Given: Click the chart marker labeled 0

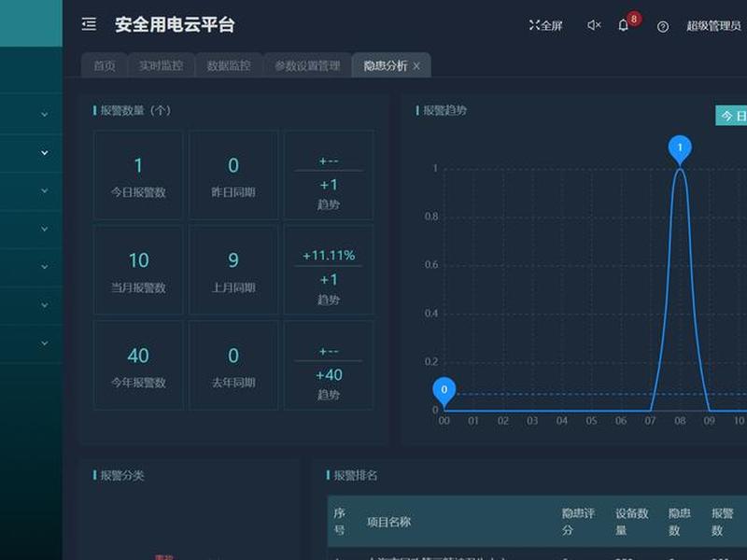Looking at the screenshot, I should click(444, 392).
